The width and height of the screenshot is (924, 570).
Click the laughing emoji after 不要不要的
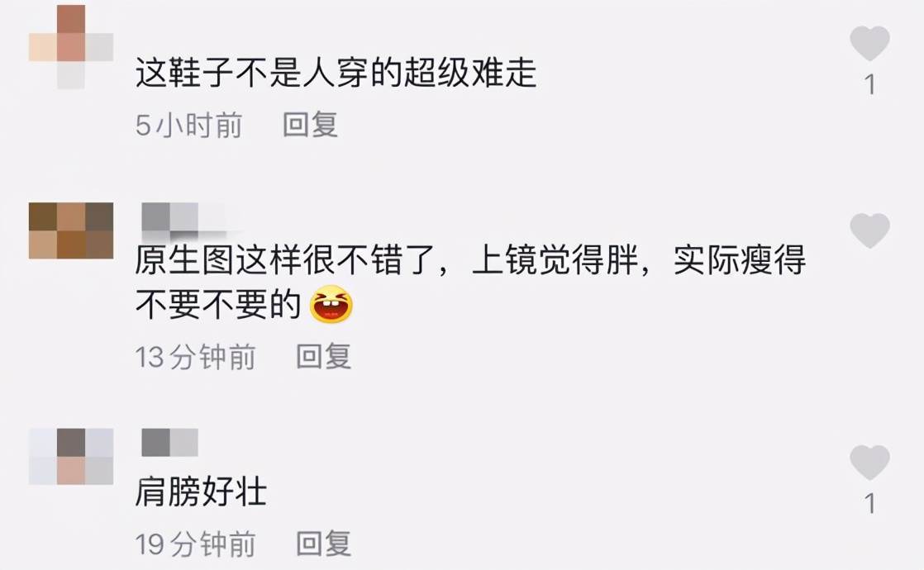pos(331,304)
